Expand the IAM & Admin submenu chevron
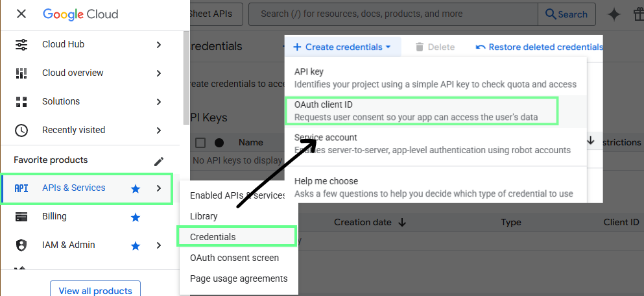The image size is (644, 296). tap(159, 246)
